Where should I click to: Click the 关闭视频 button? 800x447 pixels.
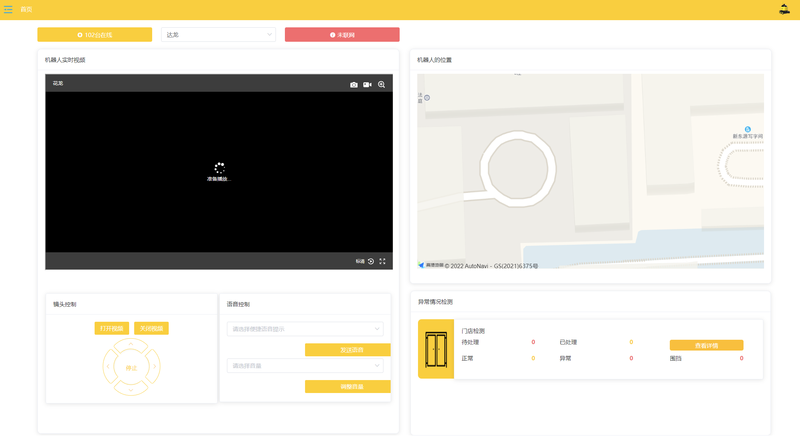click(x=151, y=328)
